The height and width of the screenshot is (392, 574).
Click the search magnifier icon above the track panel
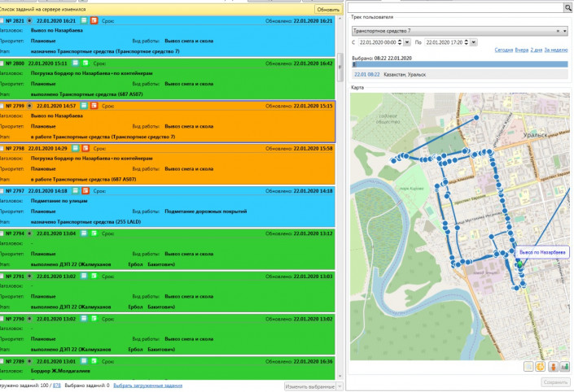click(567, 7)
